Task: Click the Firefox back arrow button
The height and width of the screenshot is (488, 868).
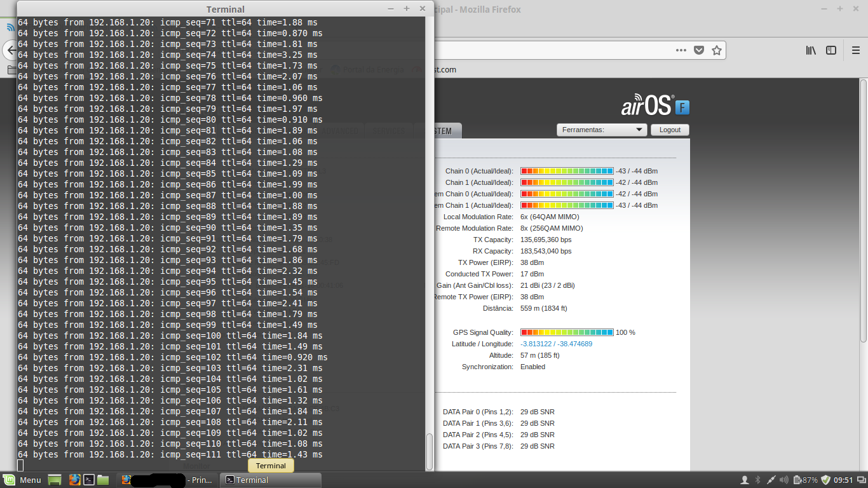Action: pos(10,50)
